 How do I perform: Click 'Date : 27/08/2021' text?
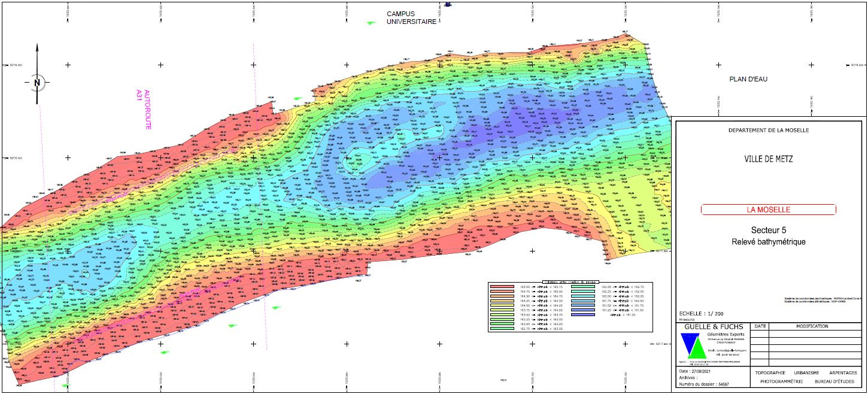tap(694, 371)
